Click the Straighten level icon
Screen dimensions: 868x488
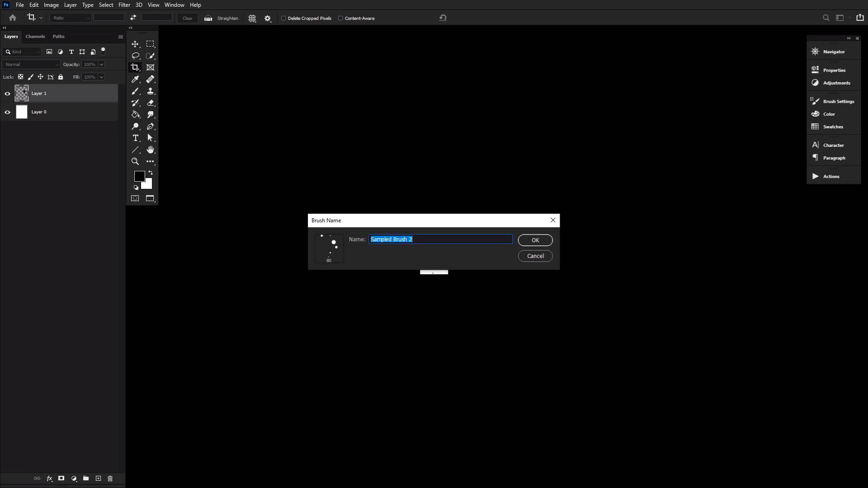click(208, 18)
